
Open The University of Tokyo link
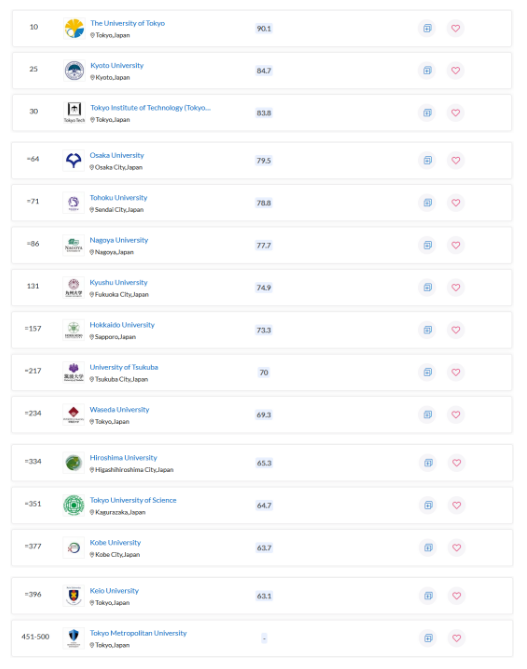click(x=127, y=23)
